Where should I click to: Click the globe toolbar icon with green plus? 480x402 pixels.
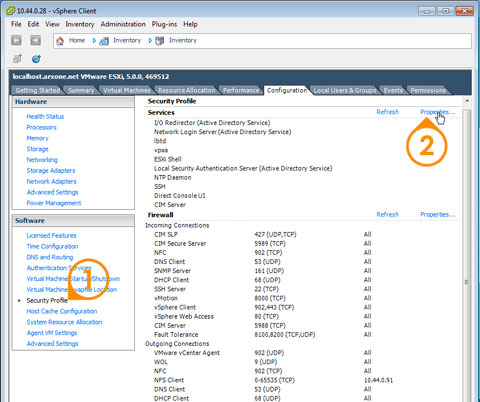[x=36, y=59]
